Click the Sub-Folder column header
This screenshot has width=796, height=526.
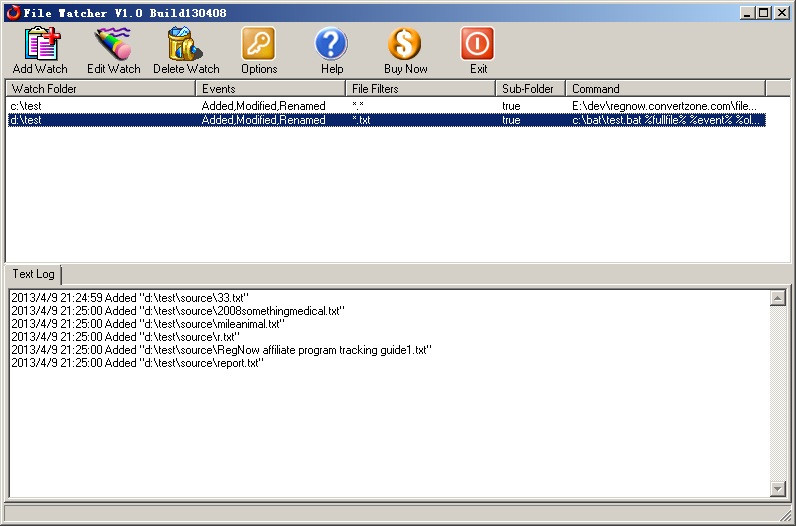pos(530,88)
